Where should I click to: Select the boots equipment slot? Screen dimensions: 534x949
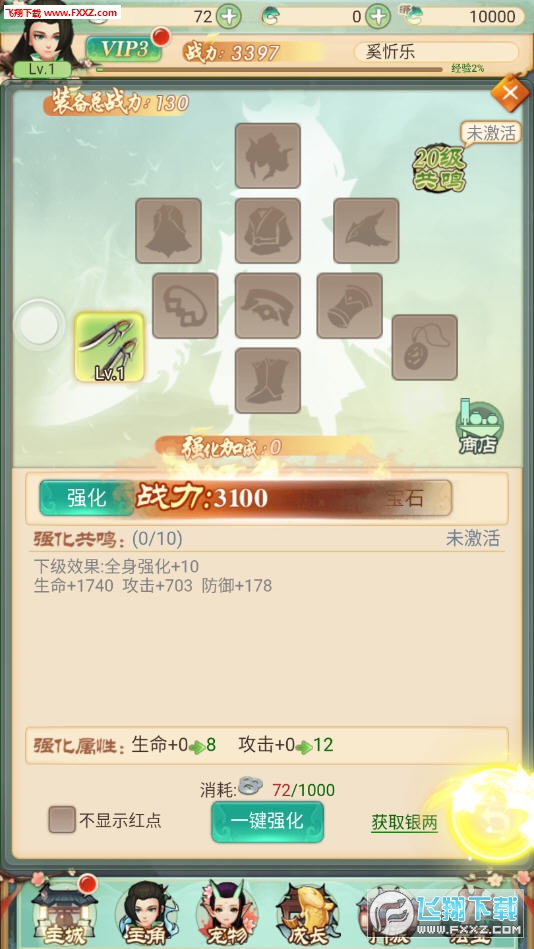[268, 380]
